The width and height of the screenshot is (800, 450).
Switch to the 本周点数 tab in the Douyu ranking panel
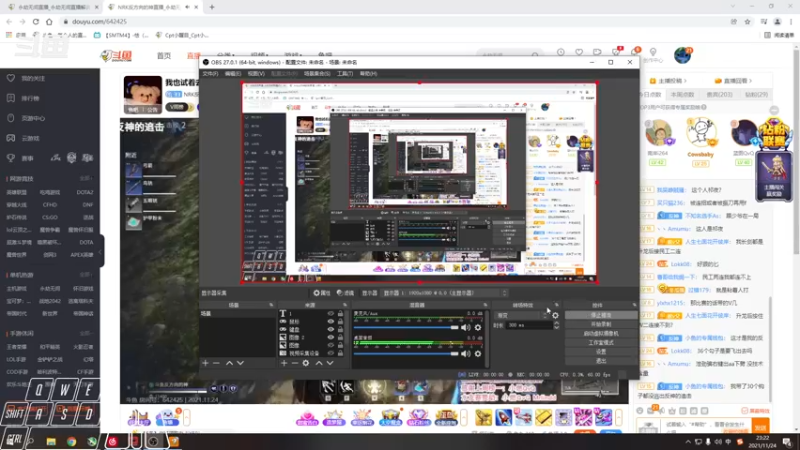682,94
